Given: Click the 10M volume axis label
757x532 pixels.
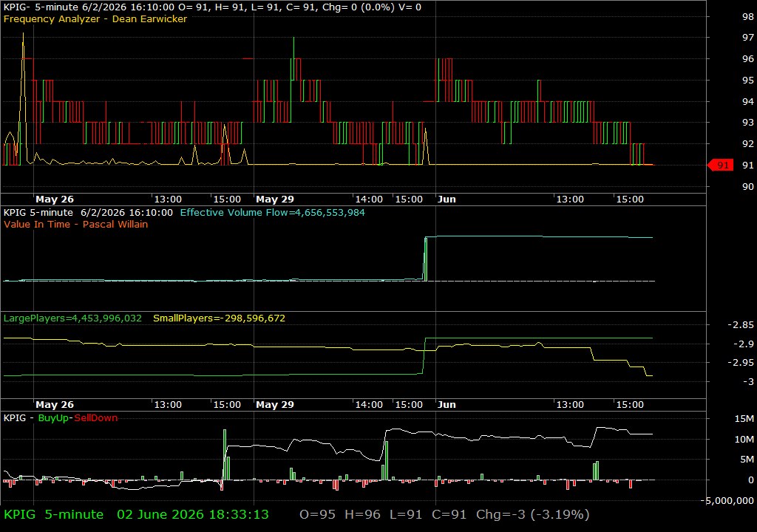Looking at the screenshot, I should (744, 440).
